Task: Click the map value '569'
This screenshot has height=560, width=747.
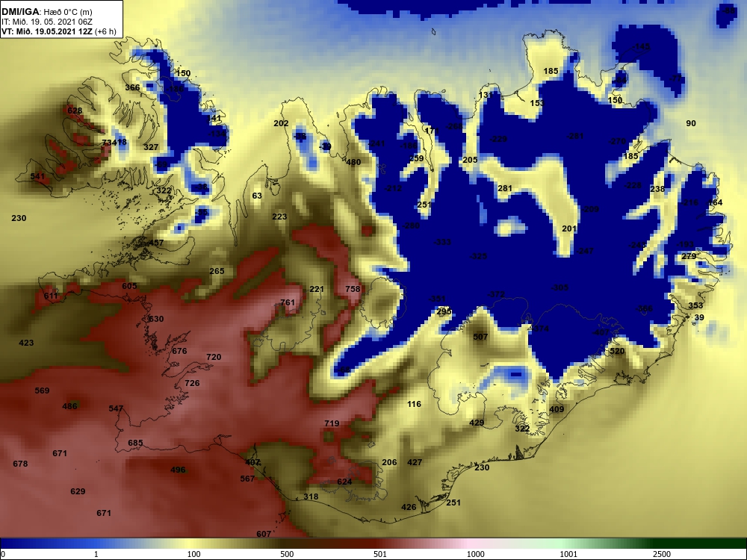Action: [x=42, y=391]
